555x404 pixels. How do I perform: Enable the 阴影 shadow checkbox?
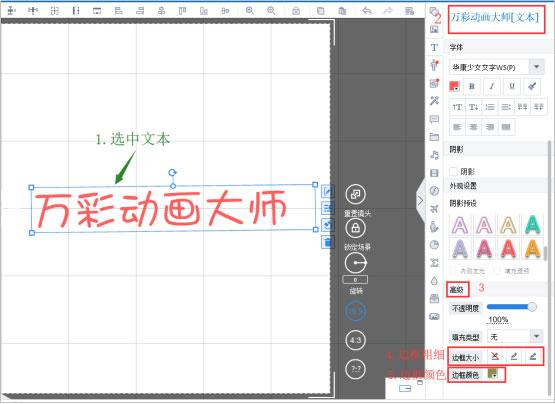pos(454,172)
